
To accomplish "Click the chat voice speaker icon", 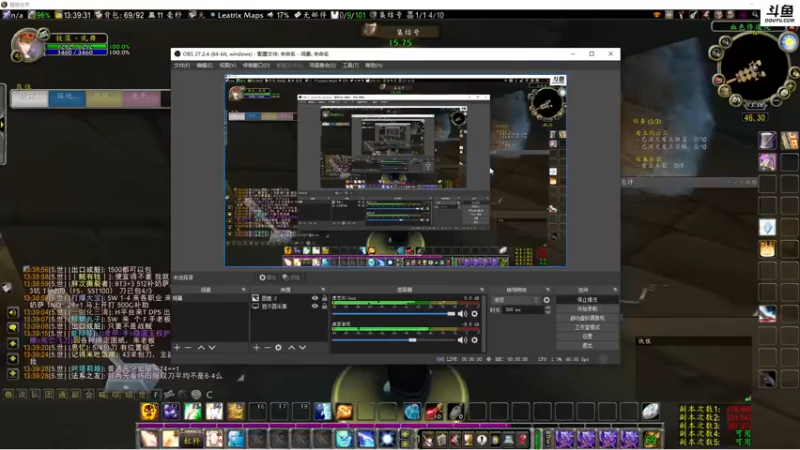I will tap(12, 312).
